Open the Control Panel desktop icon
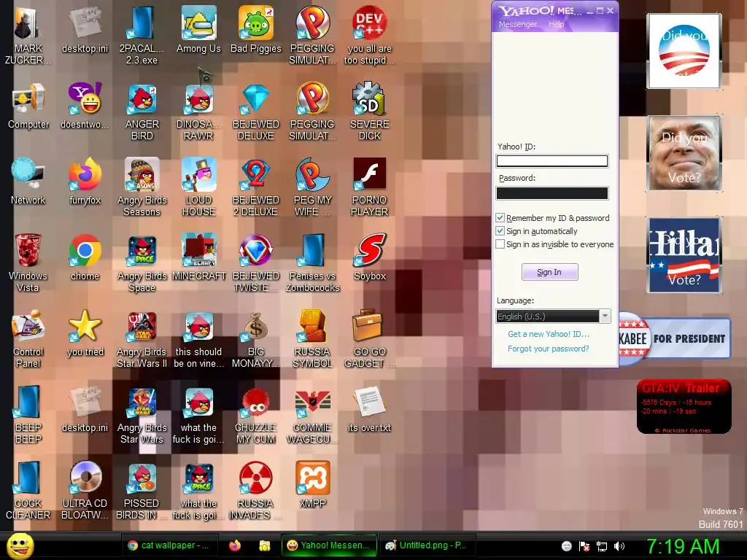 [28, 338]
